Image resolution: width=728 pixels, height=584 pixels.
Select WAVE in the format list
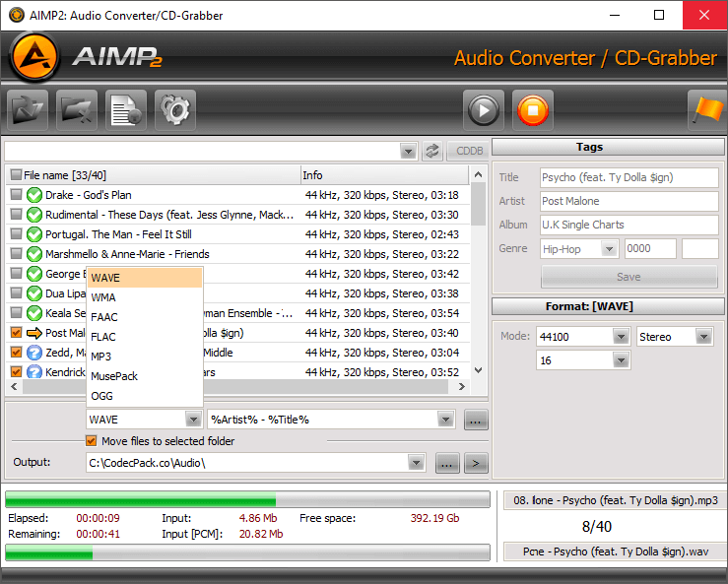coord(145,278)
